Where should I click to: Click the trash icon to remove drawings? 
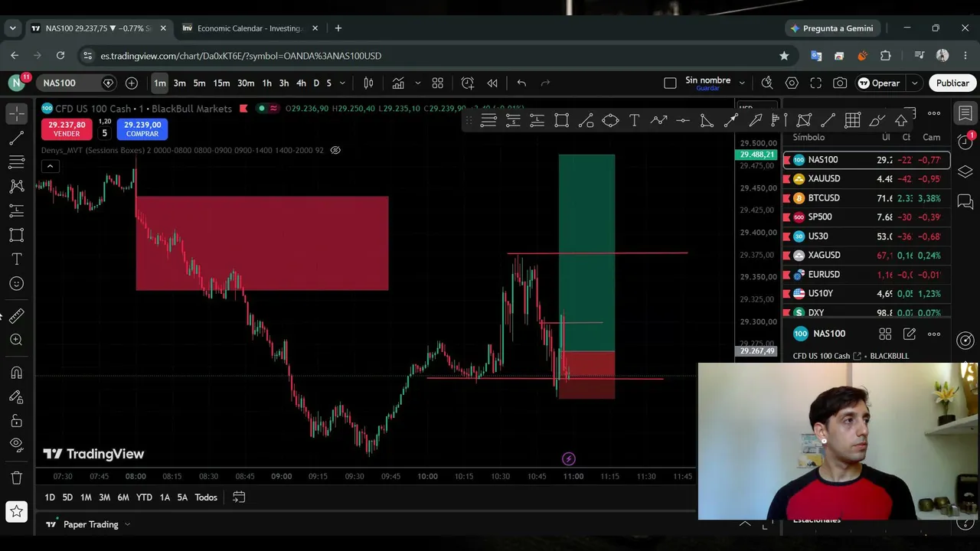[16, 478]
